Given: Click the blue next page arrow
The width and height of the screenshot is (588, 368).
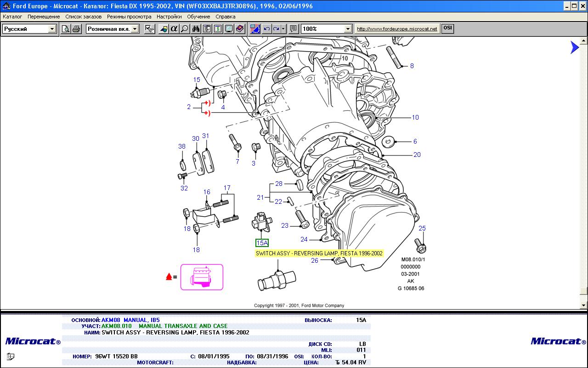Looking at the screenshot, I should pyautogui.click(x=574, y=47).
